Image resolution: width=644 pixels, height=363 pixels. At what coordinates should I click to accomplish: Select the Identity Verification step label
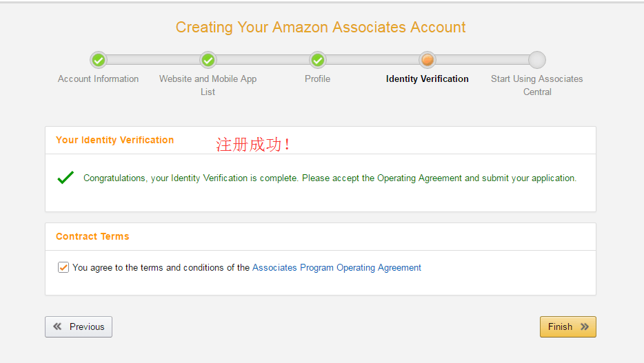(427, 79)
